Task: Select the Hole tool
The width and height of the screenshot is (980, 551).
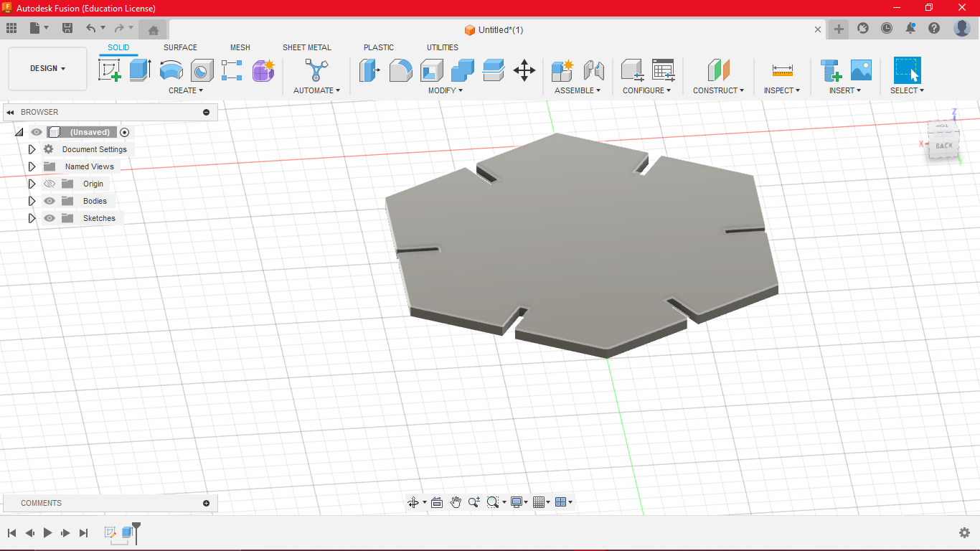Action: 202,70
